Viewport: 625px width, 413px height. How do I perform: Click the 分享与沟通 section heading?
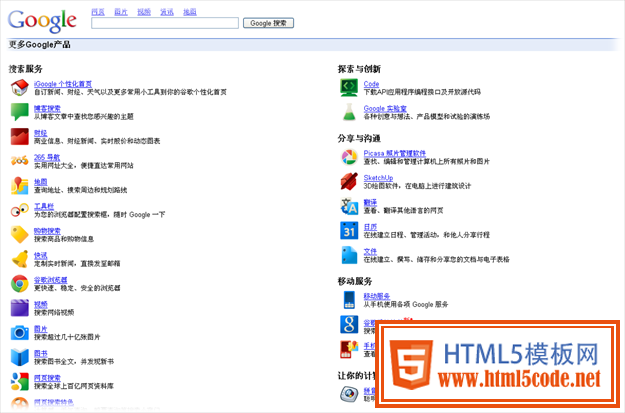click(359, 138)
